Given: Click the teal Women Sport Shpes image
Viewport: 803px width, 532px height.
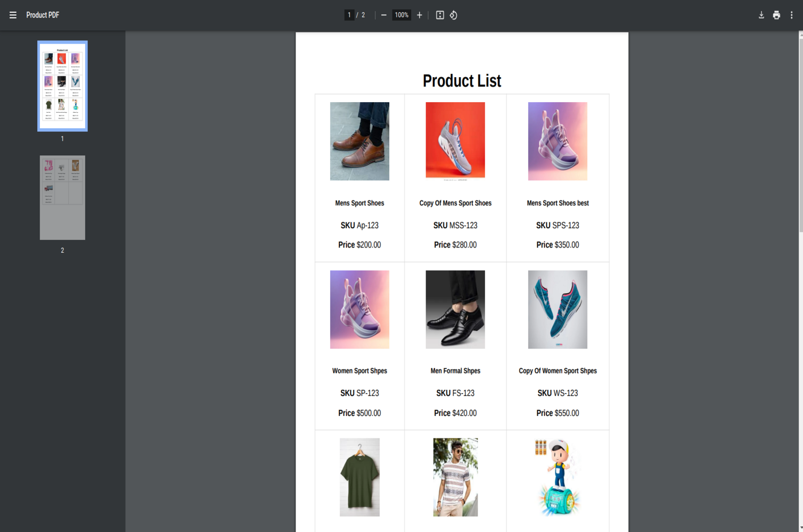Looking at the screenshot, I should pyautogui.click(x=558, y=309).
